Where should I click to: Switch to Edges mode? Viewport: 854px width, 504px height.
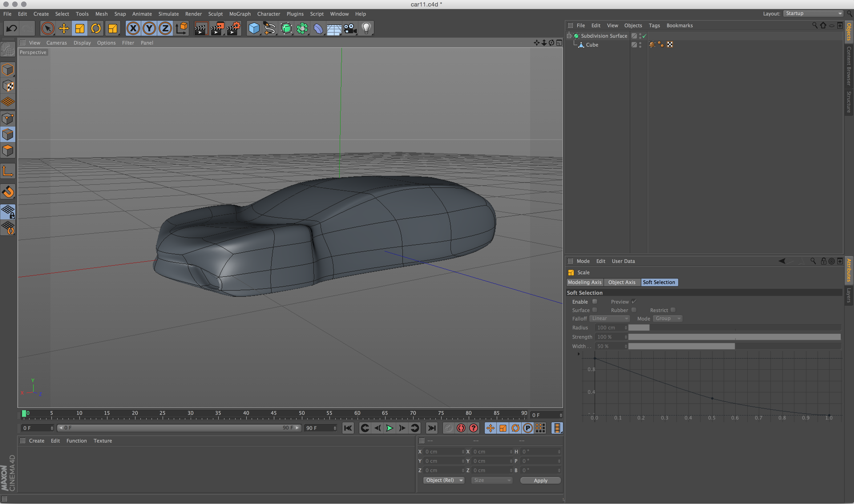(x=8, y=135)
